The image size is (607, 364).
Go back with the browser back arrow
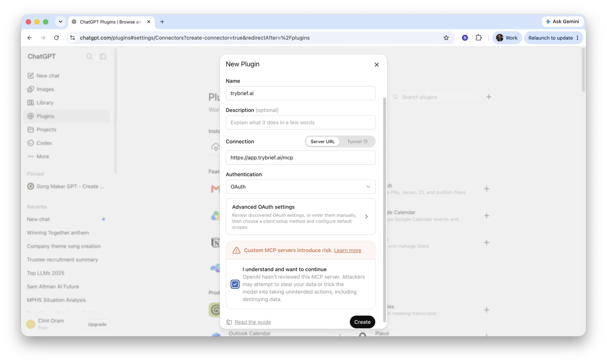(x=30, y=38)
